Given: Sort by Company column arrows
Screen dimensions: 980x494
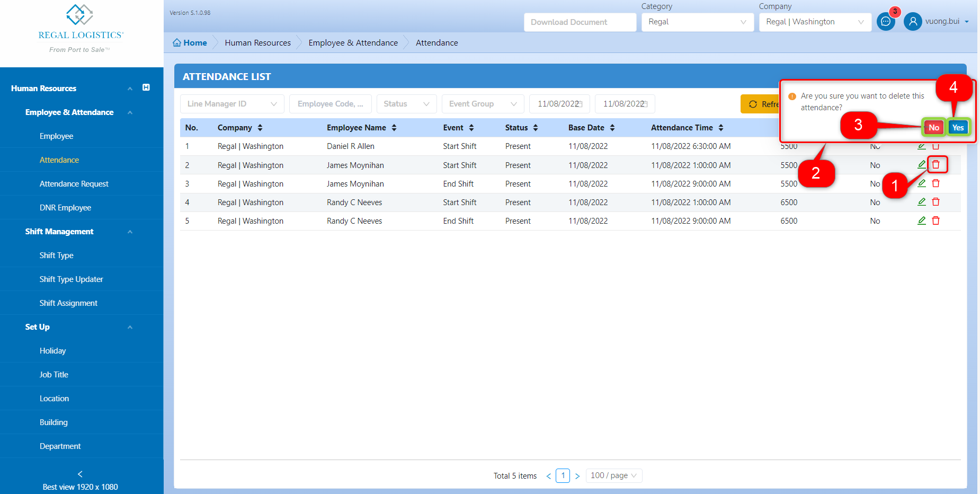Looking at the screenshot, I should [260, 128].
